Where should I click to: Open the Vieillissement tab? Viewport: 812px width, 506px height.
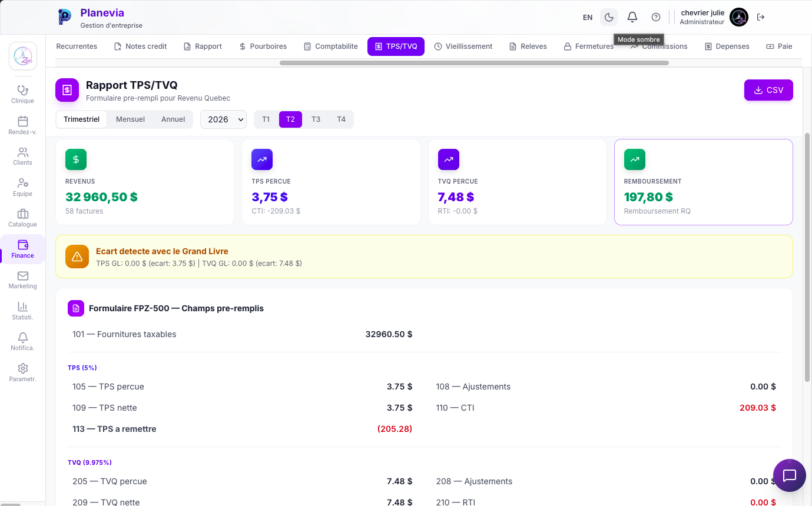tap(463, 46)
